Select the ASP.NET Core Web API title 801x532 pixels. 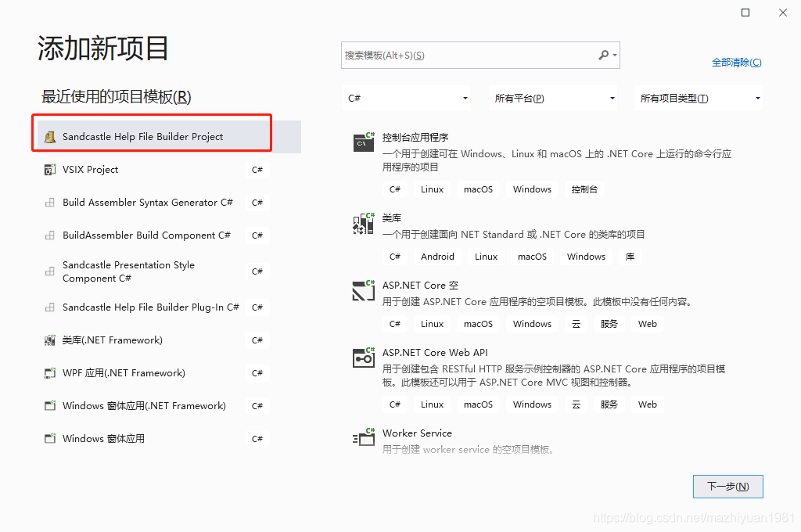pos(435,353)
